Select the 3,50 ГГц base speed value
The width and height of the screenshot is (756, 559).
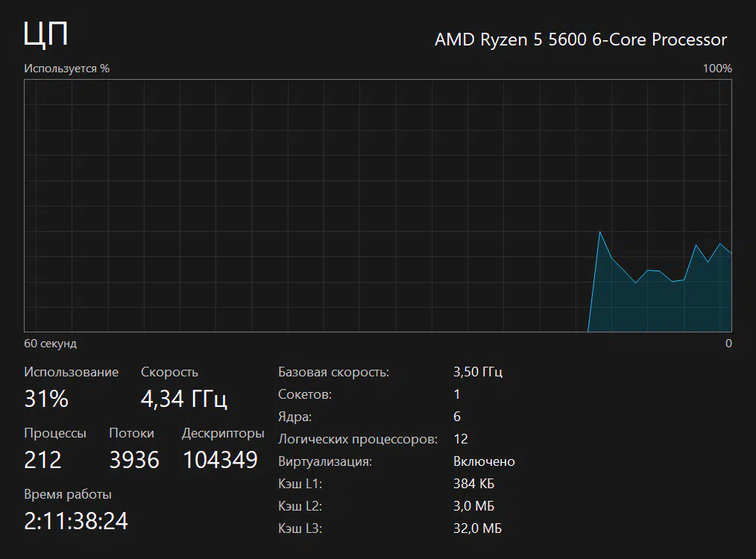pyautogui.click(x=478, y=372)
